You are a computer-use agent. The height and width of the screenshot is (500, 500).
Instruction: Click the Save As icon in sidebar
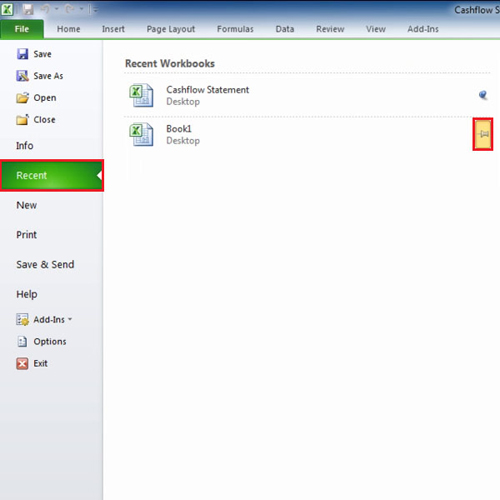(x=22, y=76)
